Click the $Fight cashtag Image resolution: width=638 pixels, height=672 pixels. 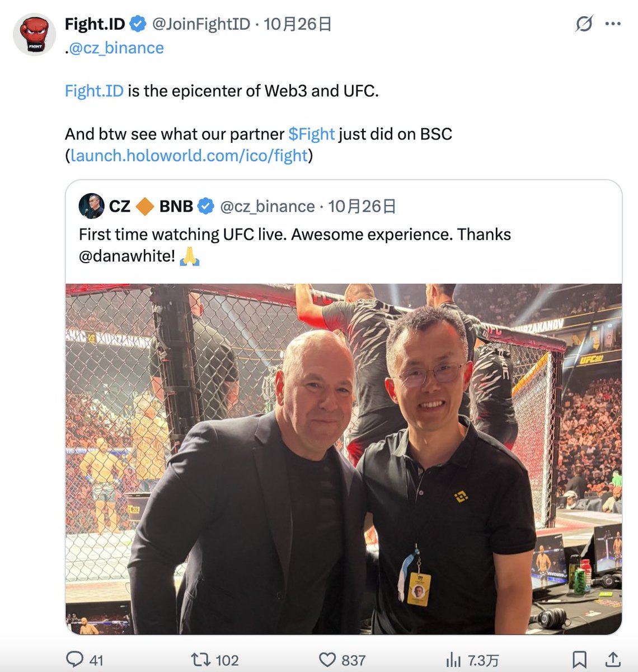click(x=311, y=134)
